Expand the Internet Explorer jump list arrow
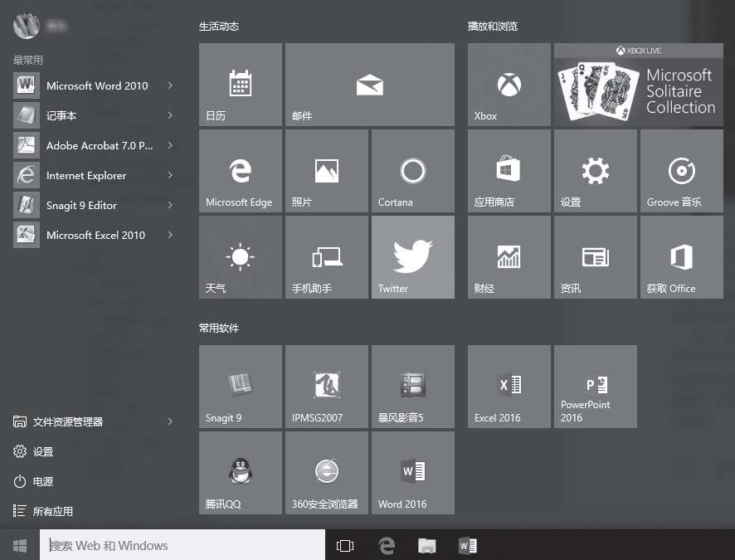Image resolution: width=735 pixels, height=560 pixels. pos(170,175)
